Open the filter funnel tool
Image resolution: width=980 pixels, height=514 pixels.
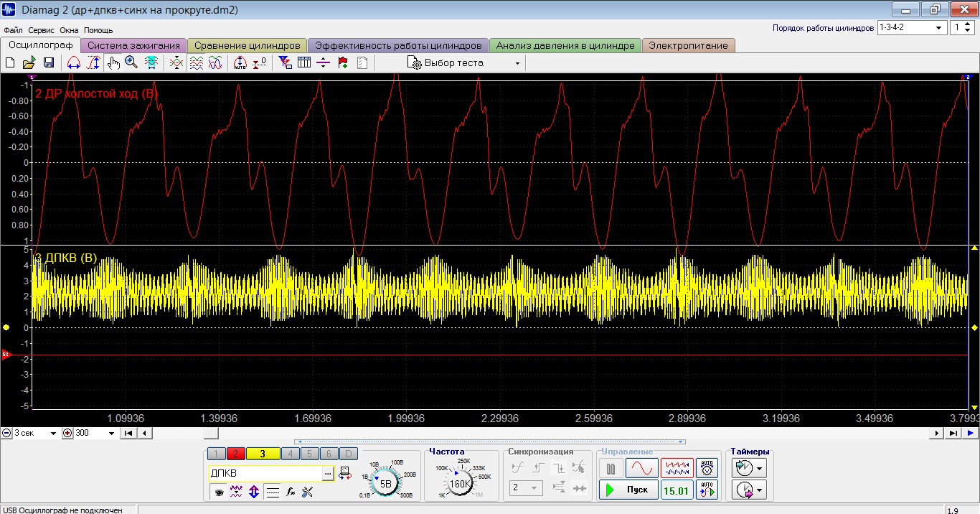point(286,63)
